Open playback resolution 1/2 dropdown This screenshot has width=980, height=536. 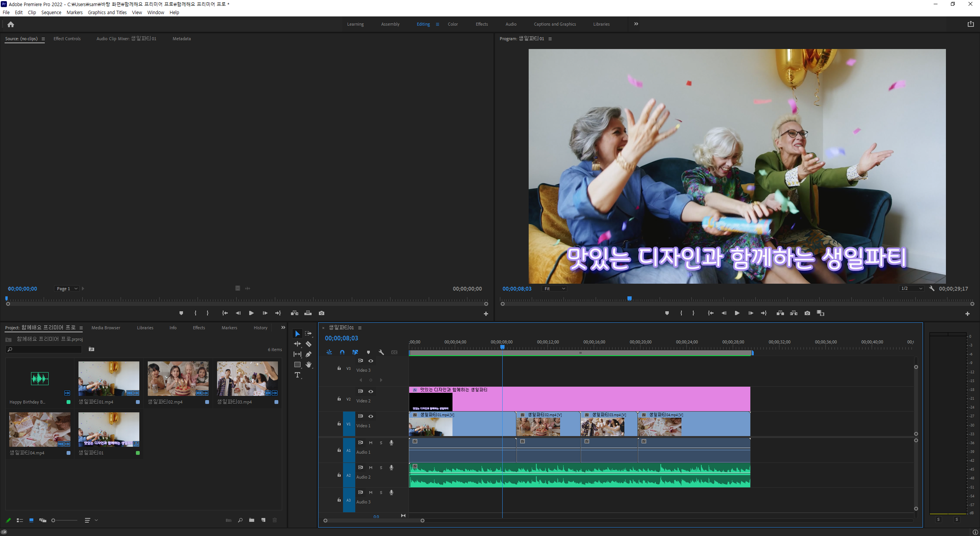pyautogui.click(x=911, y=289)
